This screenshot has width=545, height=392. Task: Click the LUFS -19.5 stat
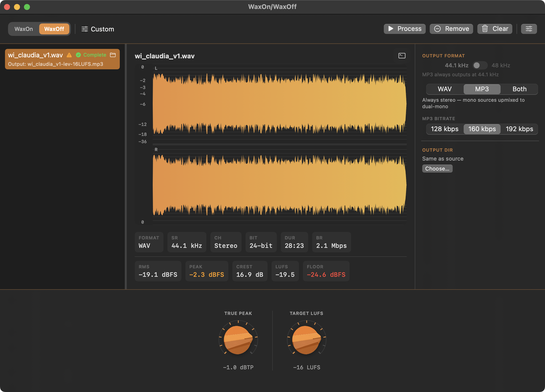[x=285, y=271]
